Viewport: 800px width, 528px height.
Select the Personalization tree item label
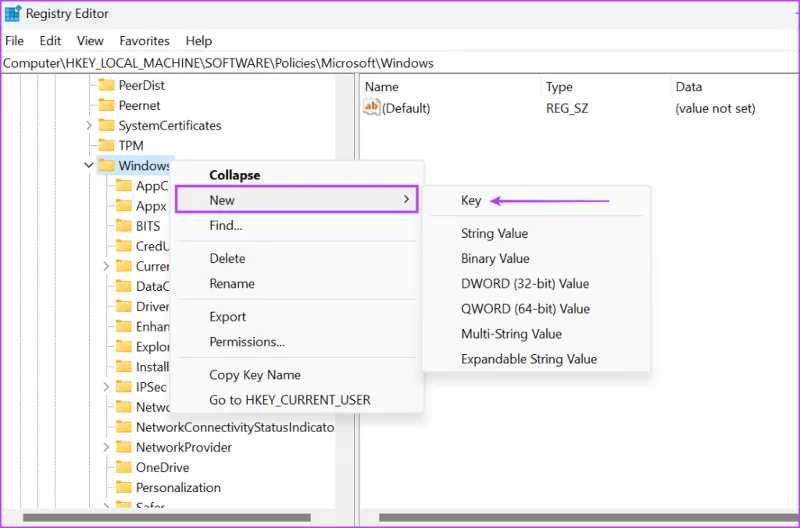178,487
